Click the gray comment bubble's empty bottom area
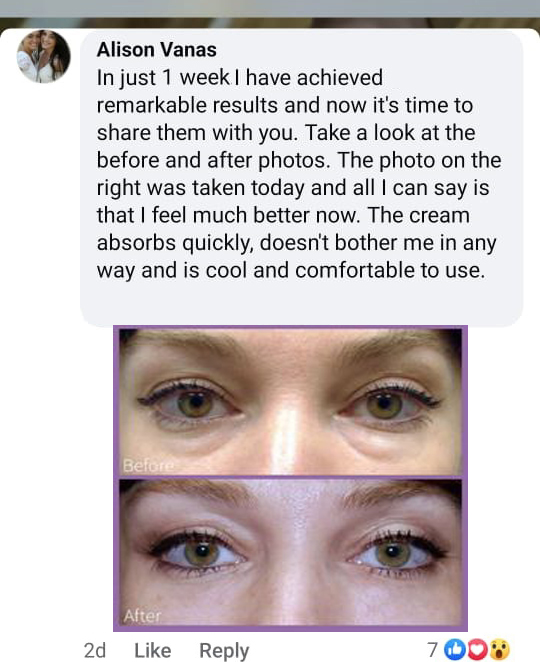540x662 pixels. click(301, 304)
